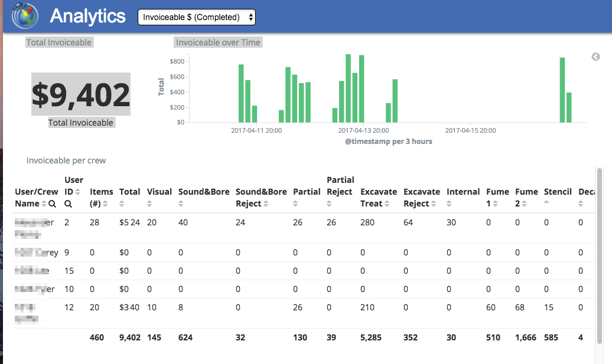
Task: Sort by Internal column arrows
Action: click(449, 204)
